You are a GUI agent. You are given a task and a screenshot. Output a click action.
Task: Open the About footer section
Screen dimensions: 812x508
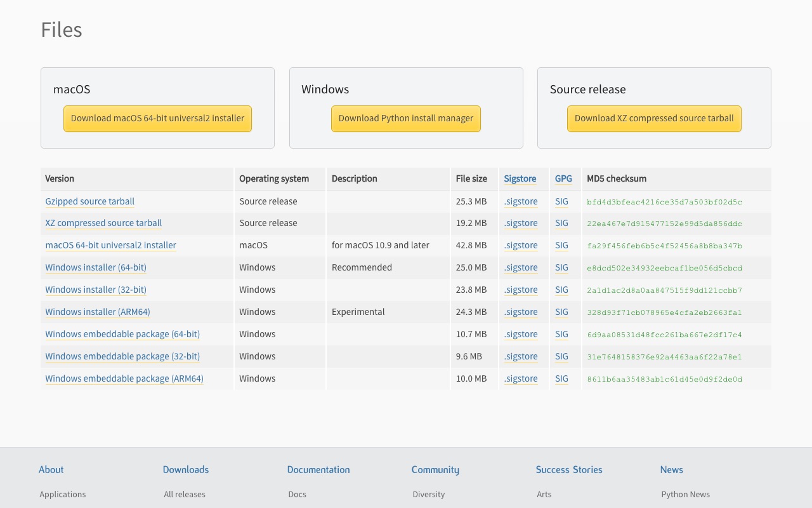51,470
